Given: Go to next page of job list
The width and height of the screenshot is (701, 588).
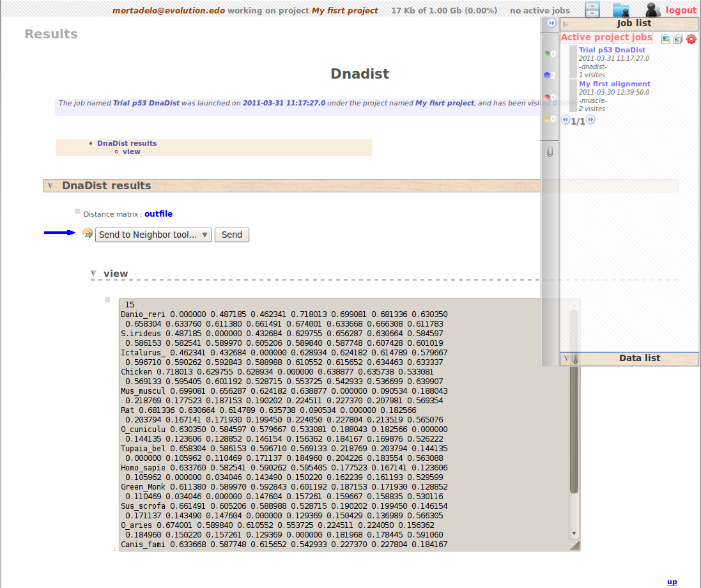Looking at the screenshot, I should click(x=590, y=120).
